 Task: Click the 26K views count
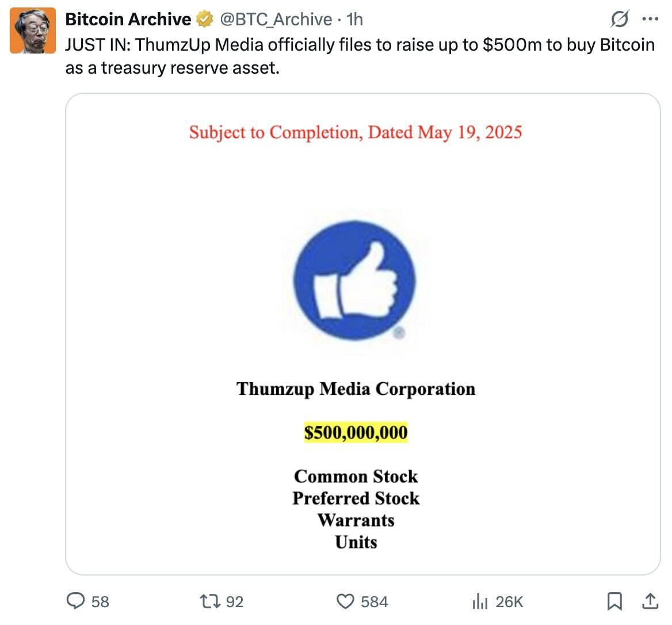tap(509, 601)
